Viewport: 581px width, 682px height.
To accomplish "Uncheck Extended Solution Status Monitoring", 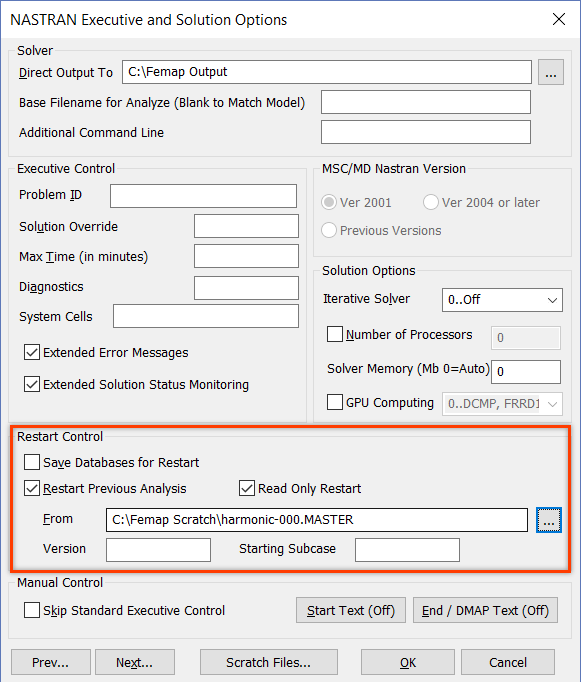I will coord(32,384).
